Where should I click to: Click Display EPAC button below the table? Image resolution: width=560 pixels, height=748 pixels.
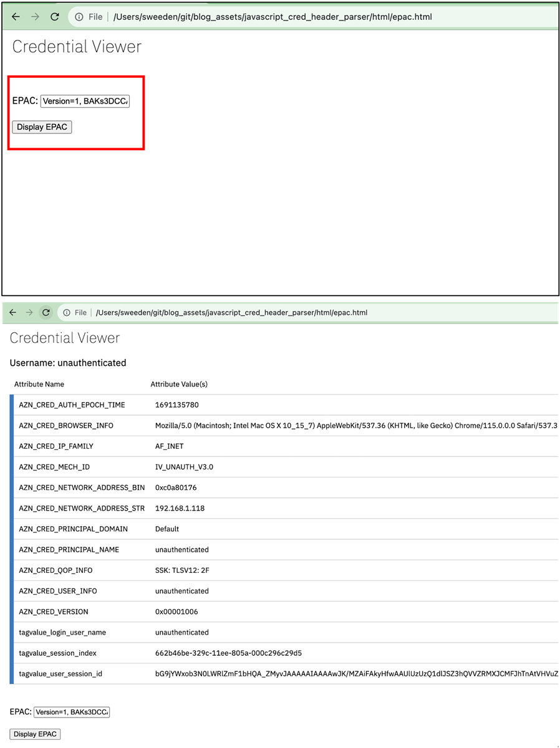click(35, 734)
